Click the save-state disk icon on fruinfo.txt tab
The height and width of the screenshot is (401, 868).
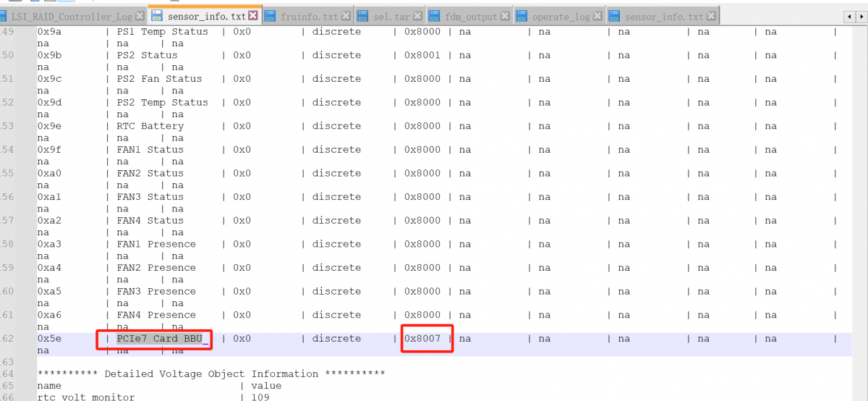[x=271, y=16]
